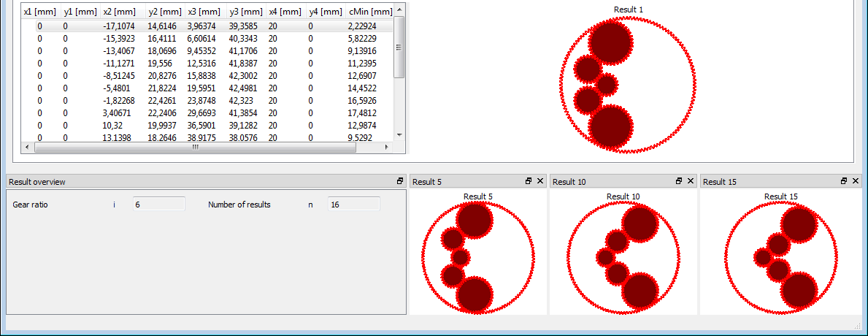Click the table's horizontal scrollbar thumb
Image resolution: width=868 pixels, height=336 pixels.
(195, 147)
